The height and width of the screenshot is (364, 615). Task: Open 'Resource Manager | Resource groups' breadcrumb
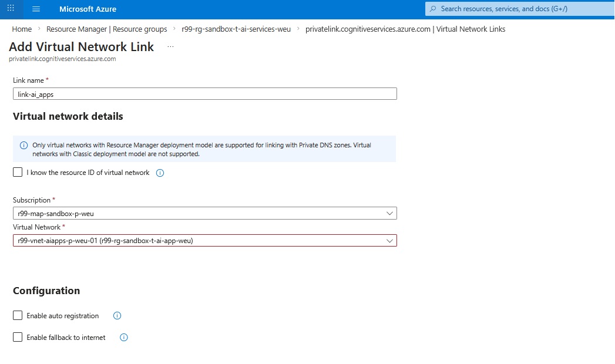click(106, 29)
